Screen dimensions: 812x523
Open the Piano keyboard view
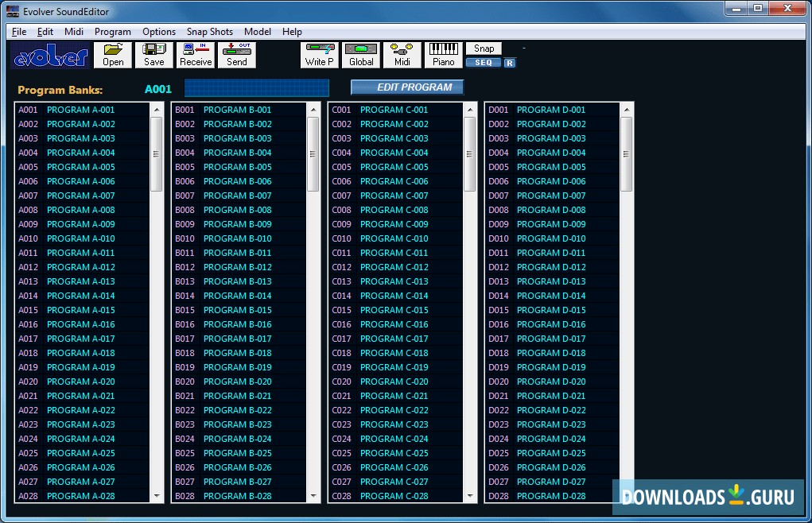[443, 54]
